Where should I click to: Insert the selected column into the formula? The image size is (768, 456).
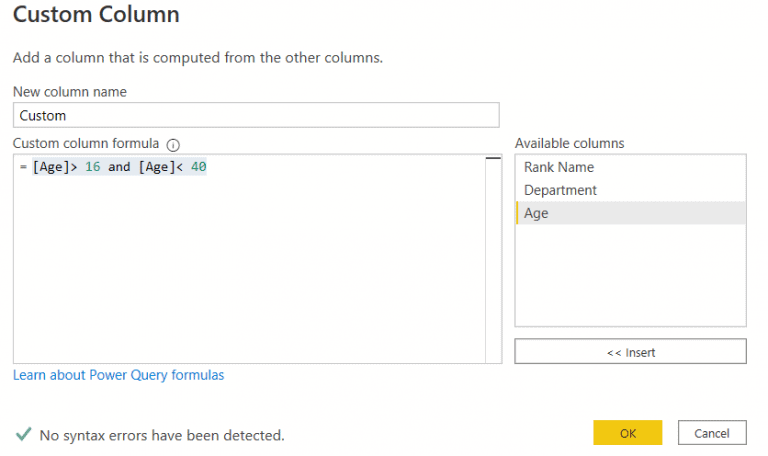point(630,351)
